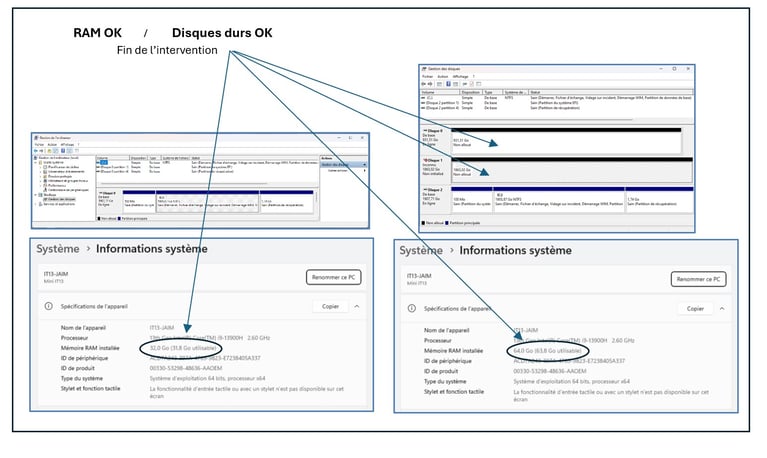Select Planificateur de tâches in the tree
This screenshot has height=458, width=767.
pyautogui.click(x=63, y=167)
